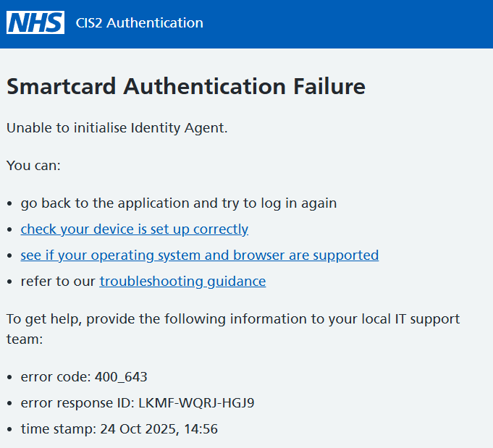Click the 'You can:' text line
This screenshot has height=448, width=493.
coord(33,166)
